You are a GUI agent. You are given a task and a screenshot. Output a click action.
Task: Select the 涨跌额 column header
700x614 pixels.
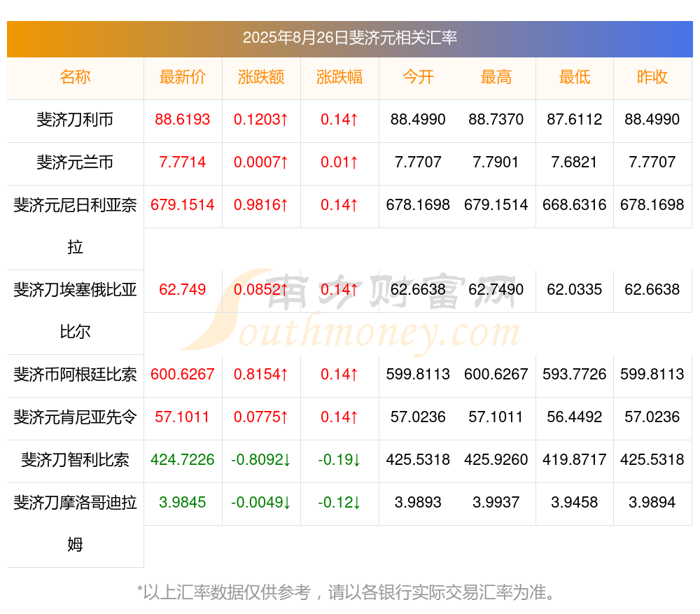(x=261, y=77)
